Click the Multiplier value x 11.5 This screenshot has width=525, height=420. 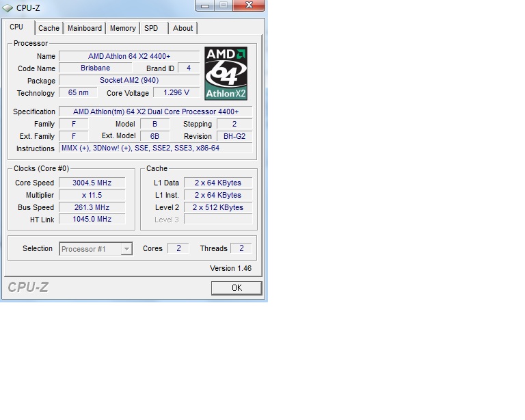[92, 195]
